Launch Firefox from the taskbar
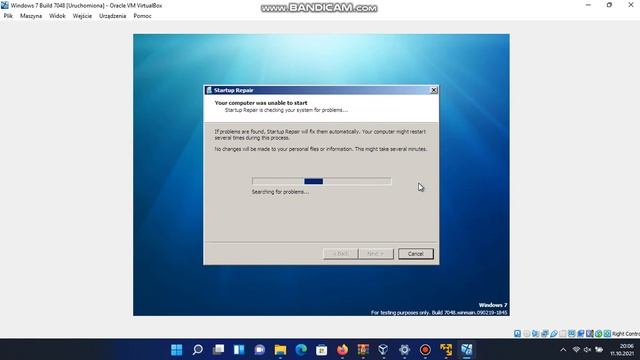 tap(342, 350)
